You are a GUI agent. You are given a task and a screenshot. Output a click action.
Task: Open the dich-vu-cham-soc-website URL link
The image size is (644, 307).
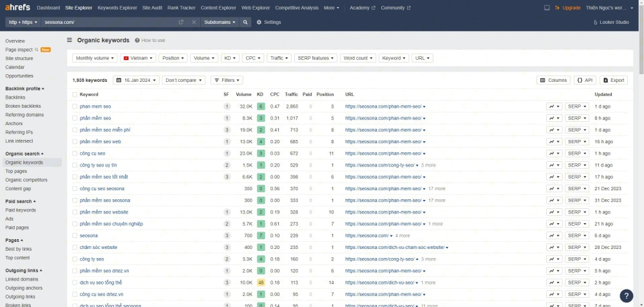click(395, 247)
